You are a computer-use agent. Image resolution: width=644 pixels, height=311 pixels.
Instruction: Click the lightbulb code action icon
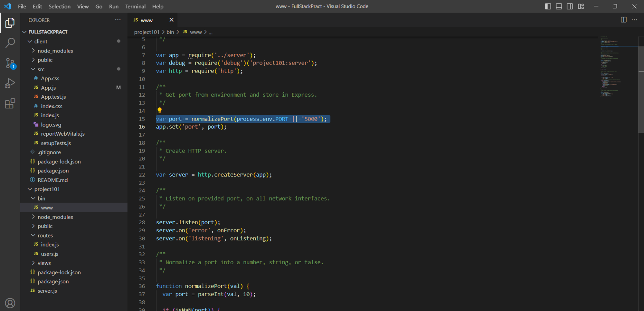[x=159, y=111]
